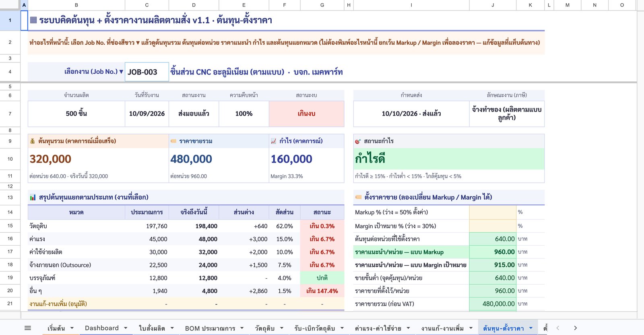644x335 pixels.
Task: Click the Markup % input cell
Action: point(493,212)
